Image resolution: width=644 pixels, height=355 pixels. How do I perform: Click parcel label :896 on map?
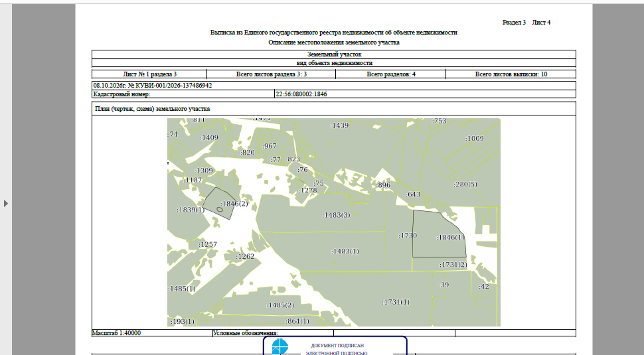point(383,185)
